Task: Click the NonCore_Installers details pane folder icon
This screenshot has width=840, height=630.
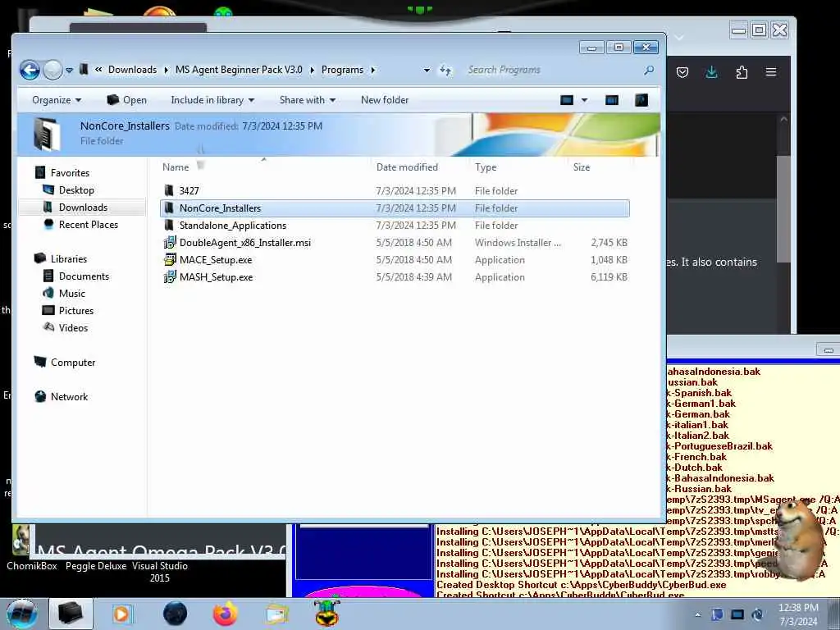Action: [x=47, y=134]
